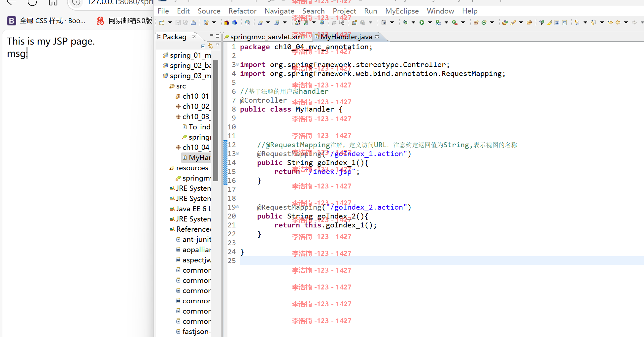Click line number 12 in editor gutter

coord(232,145)
